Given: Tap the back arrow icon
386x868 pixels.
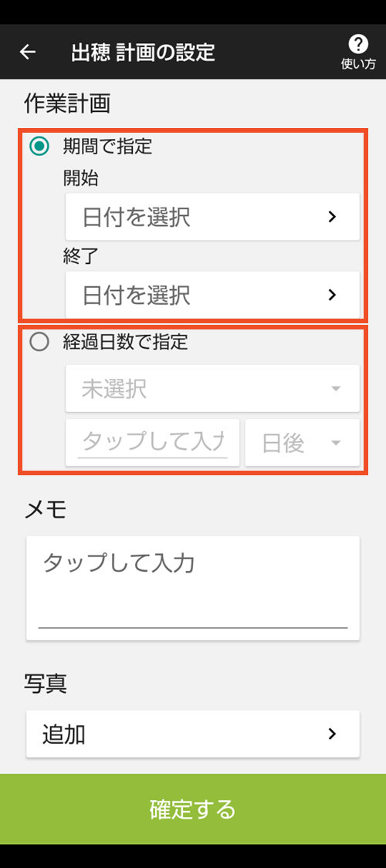Looking at the screenshot, I should click(x=27, y=52).
